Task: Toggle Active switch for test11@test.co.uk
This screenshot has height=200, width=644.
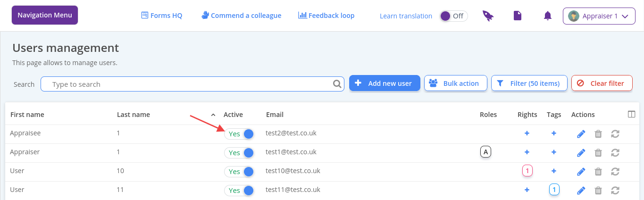Action: tap(239, 191)
